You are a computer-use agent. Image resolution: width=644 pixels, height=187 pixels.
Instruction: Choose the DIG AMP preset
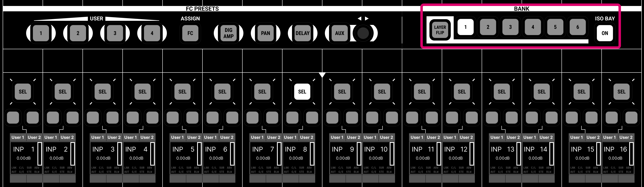coord(229,33)
